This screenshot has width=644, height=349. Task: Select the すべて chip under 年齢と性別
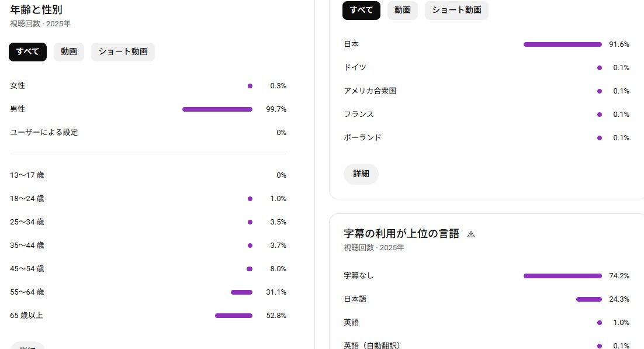pos(27,52)
